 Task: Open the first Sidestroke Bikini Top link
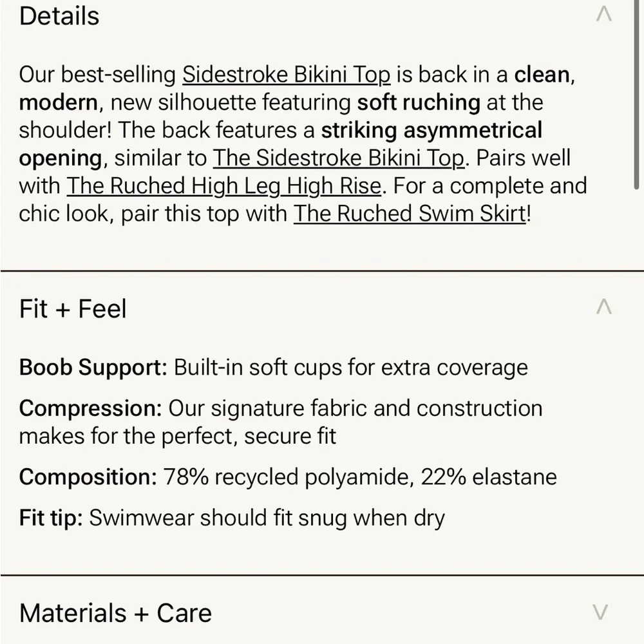click(287, 75)
